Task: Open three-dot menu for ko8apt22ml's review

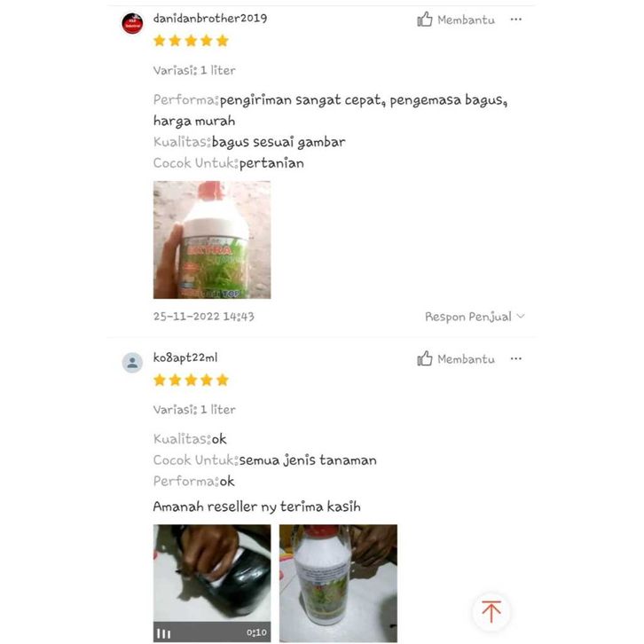Action: click(x=516, y=358)
